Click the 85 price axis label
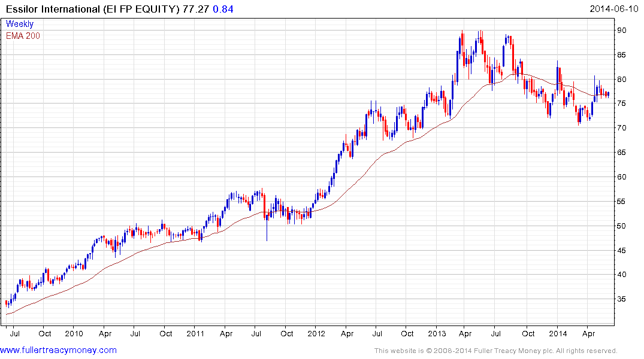 coord(621,54)
